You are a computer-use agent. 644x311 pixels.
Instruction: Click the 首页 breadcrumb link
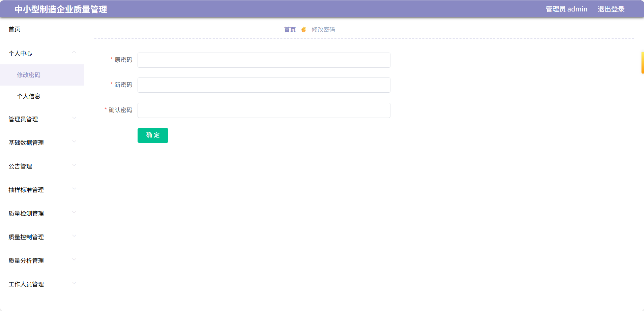click(x=290, y=30)
